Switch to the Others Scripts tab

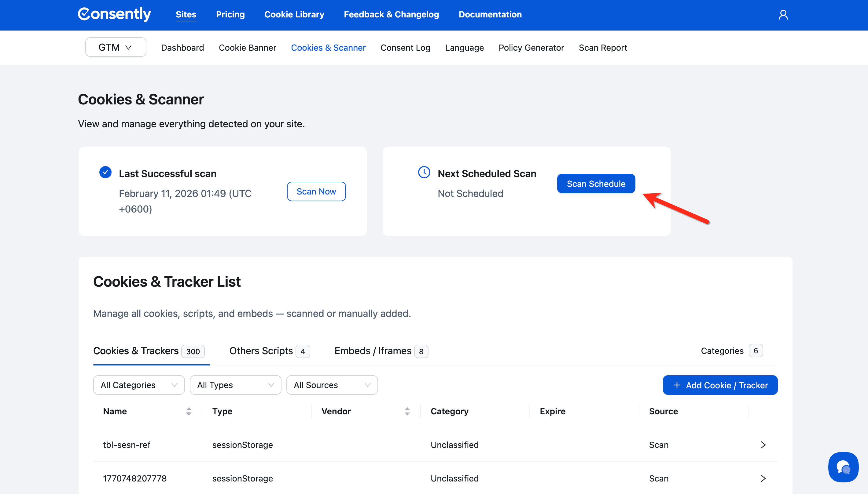point(269,351)
